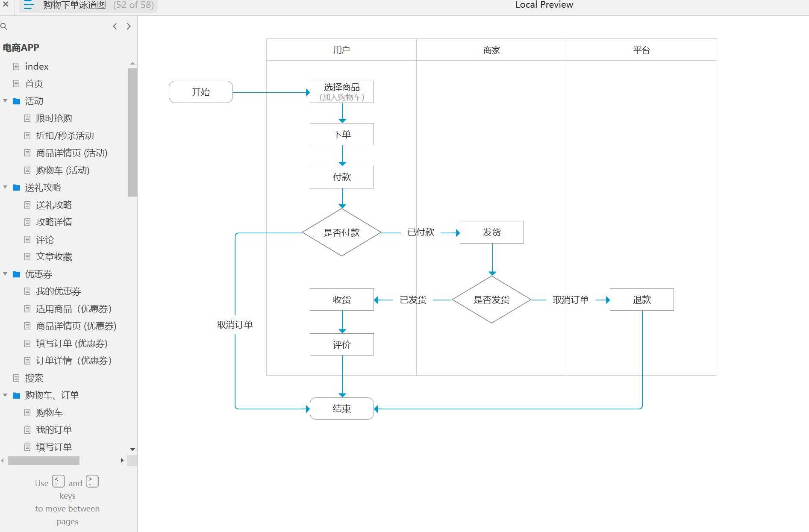The height and width of the screenshot is (532, 809).
Task: Open the 填写订单 (优惠券) page
Action: 72,344
